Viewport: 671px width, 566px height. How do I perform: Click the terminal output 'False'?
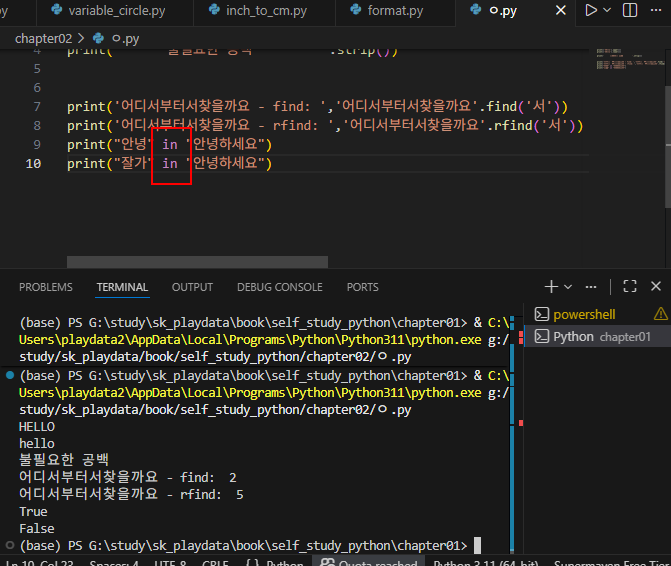coord(37,529)
